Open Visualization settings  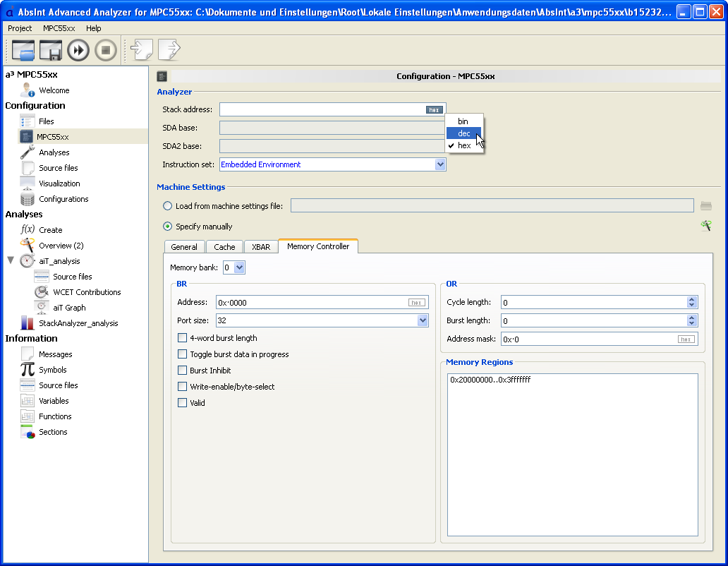tap(59, 183)
